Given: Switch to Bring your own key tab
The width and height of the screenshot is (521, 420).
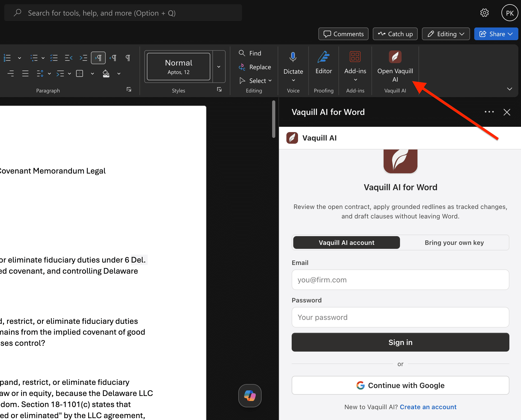Looking at the screenshot, I should point(454,242).
